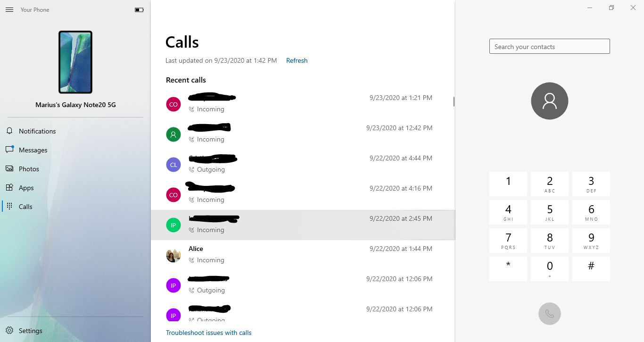
Task: Open Settings with the gear icon
Action: [x=9, y=331]
